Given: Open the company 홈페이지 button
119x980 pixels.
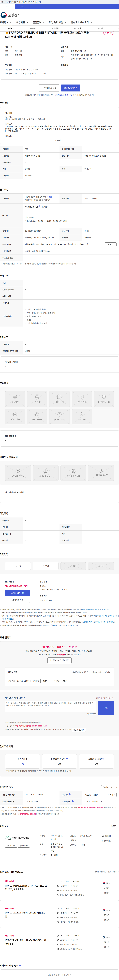Looking at the screenshot, I should 106,836.
